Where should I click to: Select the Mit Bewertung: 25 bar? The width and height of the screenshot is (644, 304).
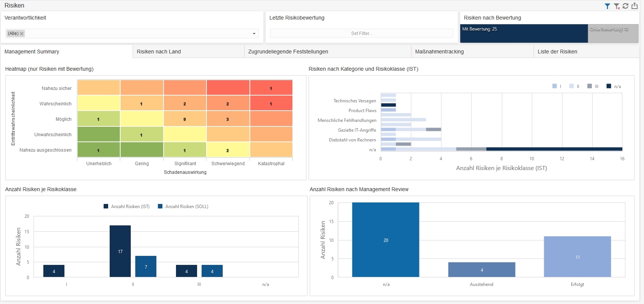[524, 33]
